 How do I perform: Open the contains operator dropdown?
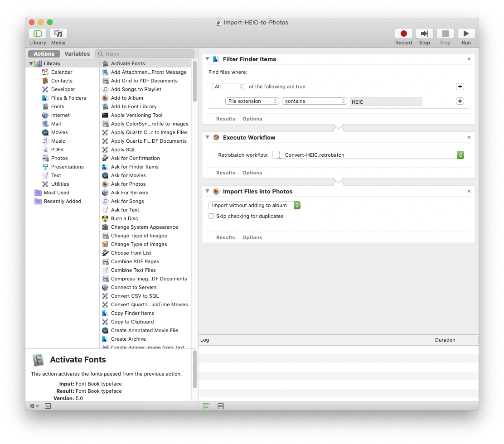[315, 101]
